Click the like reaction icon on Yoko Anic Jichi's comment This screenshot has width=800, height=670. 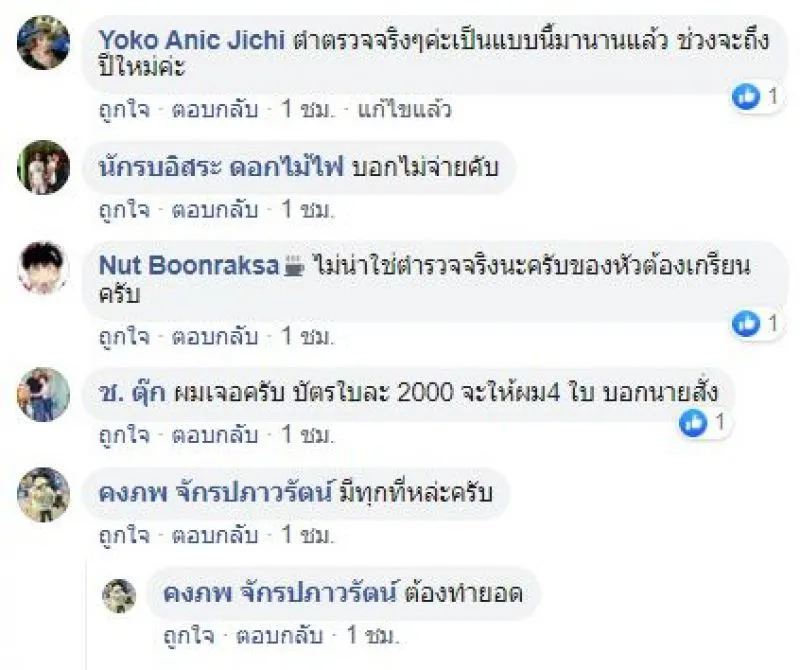tap(746, 96)
